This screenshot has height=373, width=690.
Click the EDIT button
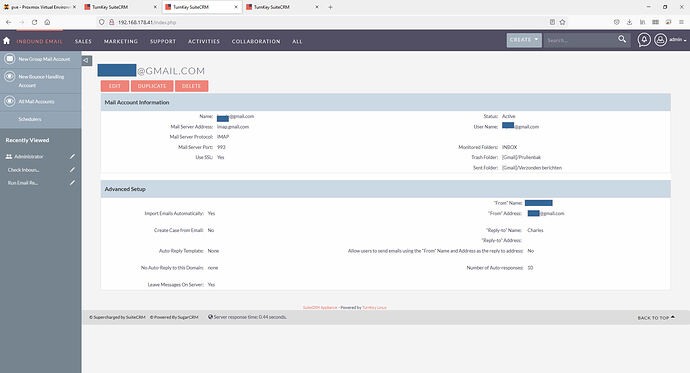(x=115, y=86)
